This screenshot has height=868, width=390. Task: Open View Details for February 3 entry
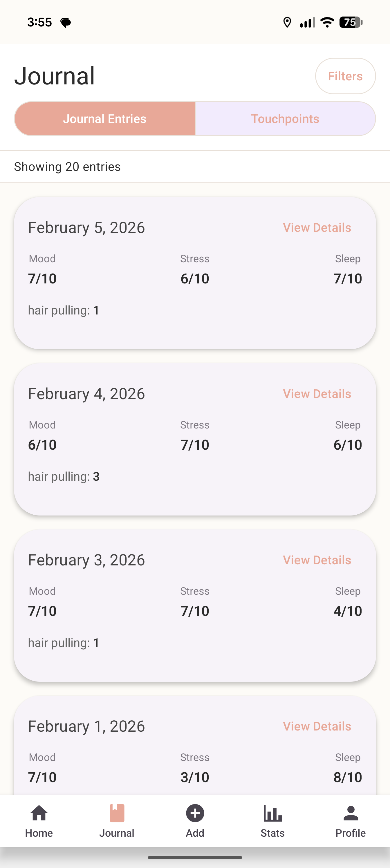(317, 560)
